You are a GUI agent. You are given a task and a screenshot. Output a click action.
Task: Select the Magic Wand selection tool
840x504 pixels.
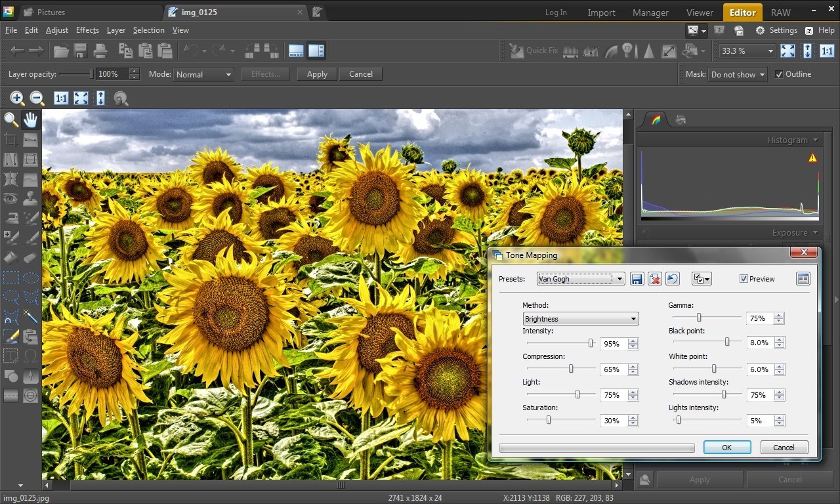[x=30, y=316]
